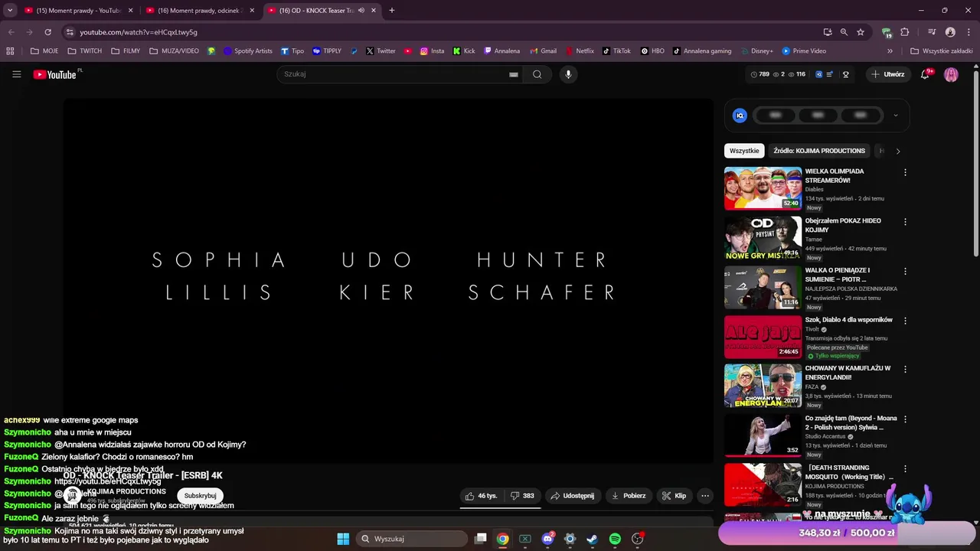Viewport: 980px width, 551px height.
Task: Open the Windows Start menu
Action: pos(343,539)
